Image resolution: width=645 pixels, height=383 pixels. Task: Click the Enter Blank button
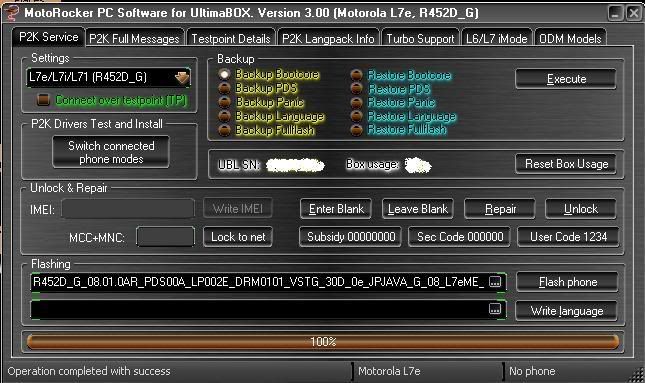click(x=336, y=209)
